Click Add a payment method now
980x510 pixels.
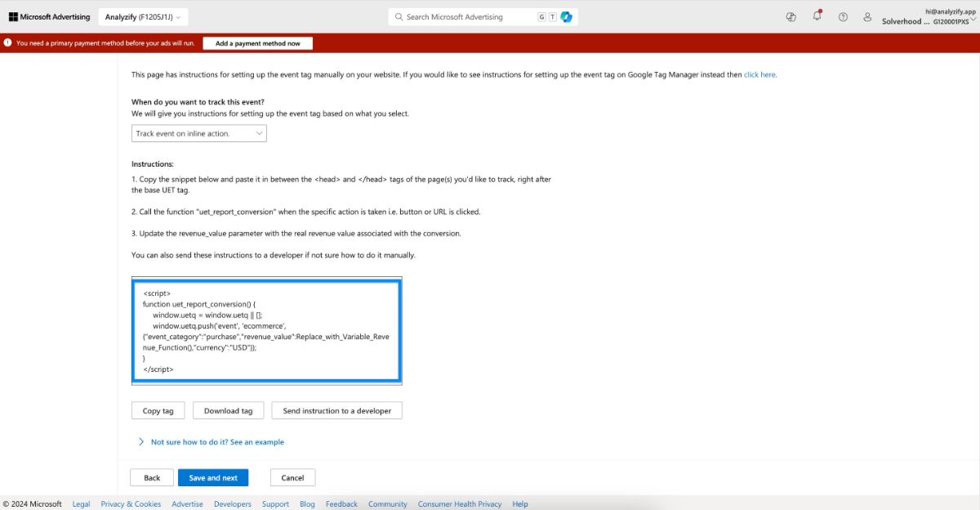[x=258, y=43]
